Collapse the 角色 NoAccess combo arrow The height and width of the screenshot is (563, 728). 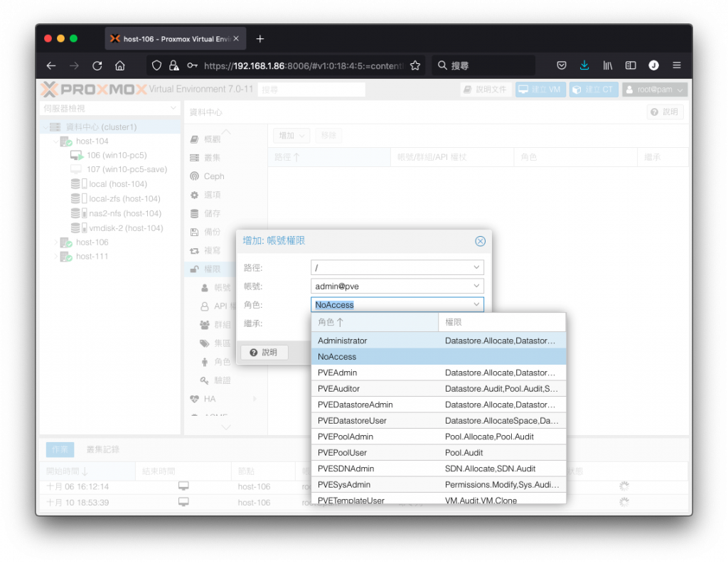(476, 304)
